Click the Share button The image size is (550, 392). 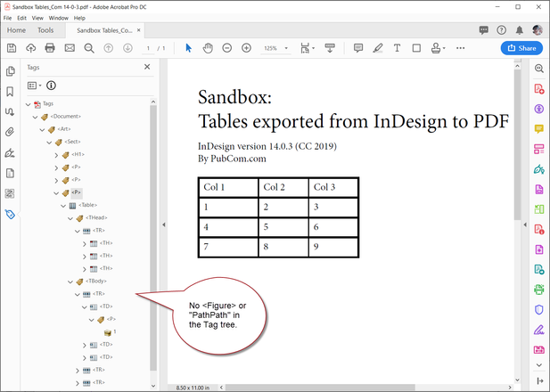coord(521,48)
